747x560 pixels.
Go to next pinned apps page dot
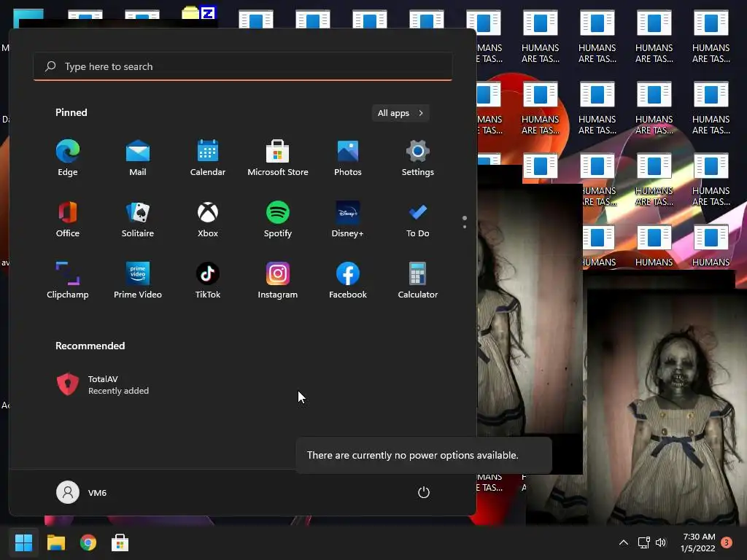pyautogui.click(x=465, y=227)
